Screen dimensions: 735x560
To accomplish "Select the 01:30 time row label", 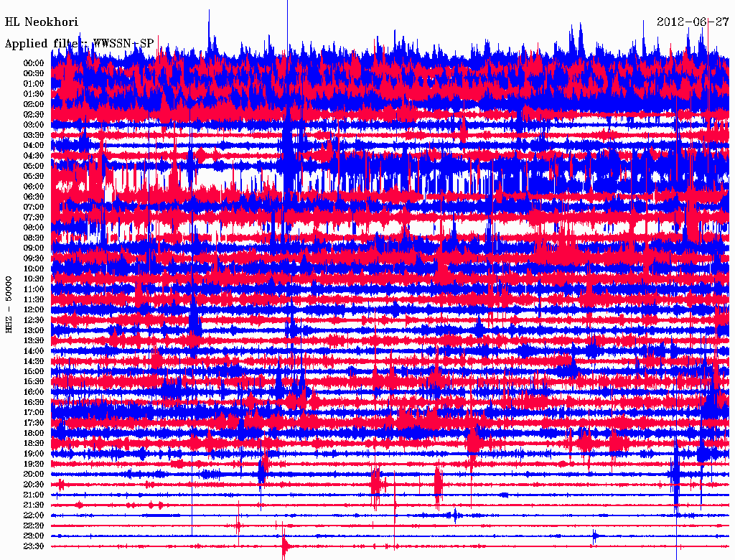I will [x=34, y=94].
